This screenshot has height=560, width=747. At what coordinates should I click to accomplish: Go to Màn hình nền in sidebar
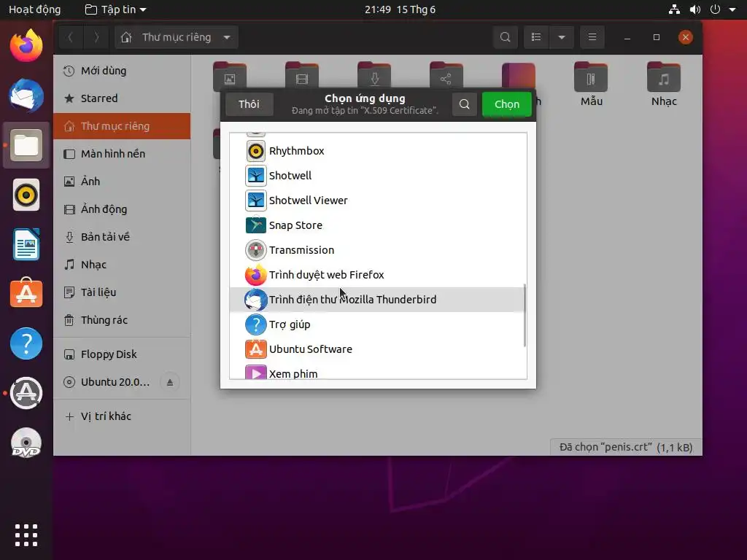pos(122,154)
